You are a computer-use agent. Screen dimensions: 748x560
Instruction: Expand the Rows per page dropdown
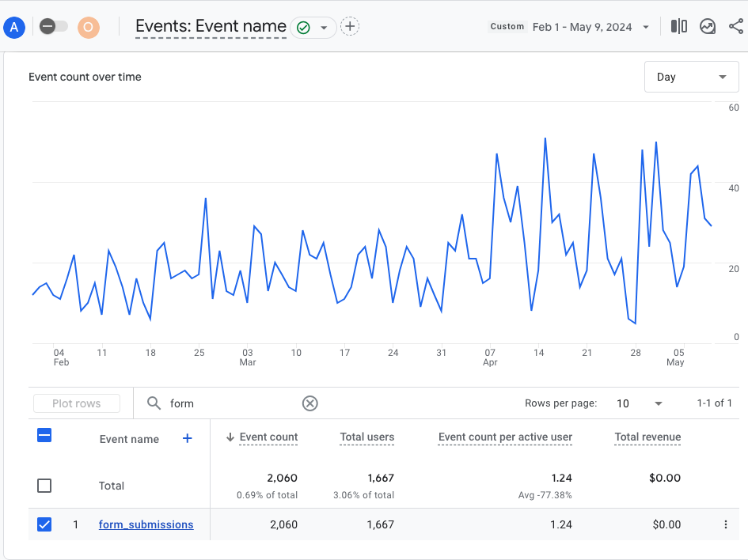[x=640, y=403]
